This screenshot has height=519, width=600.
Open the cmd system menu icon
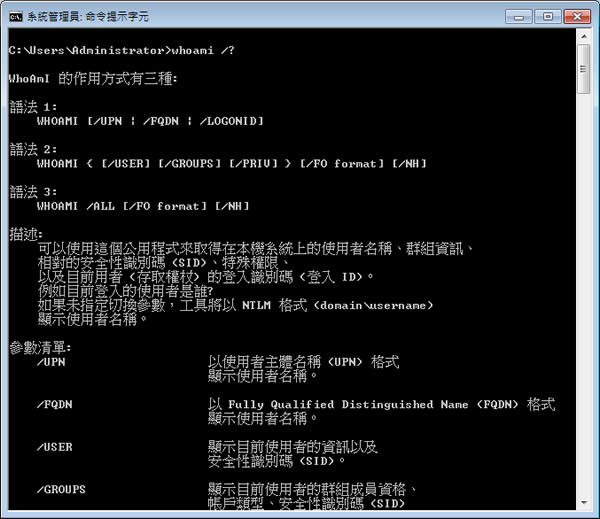15,17
